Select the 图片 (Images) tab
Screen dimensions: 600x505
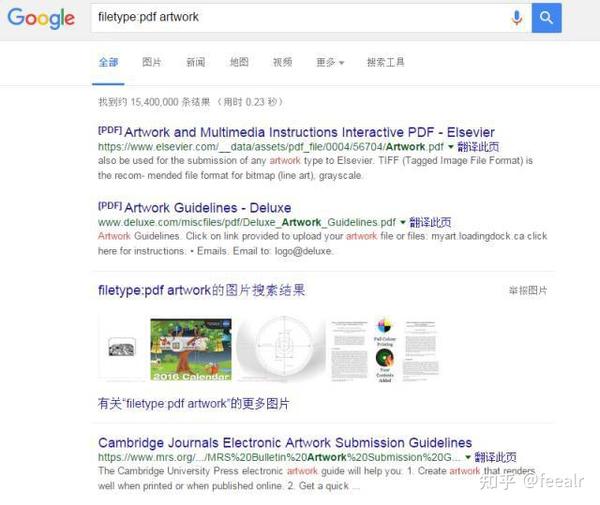point(152,62)
